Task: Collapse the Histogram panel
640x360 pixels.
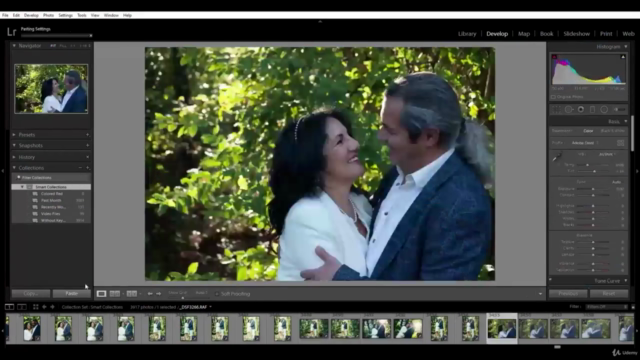Action: [626, 47]
